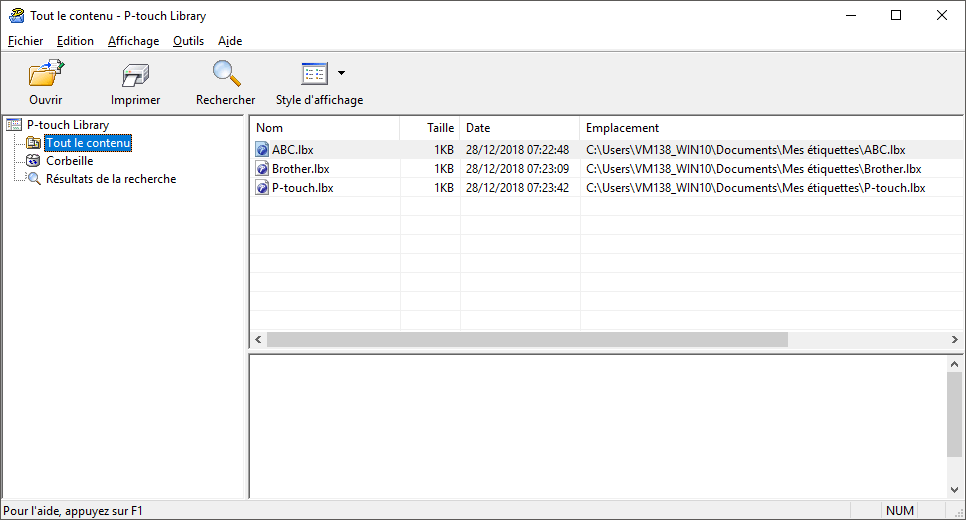966x520 pixels.
Task: Click date 28/12/2018 07:23:42 cell
Action: pyautogui.click(x=518, y=188)
